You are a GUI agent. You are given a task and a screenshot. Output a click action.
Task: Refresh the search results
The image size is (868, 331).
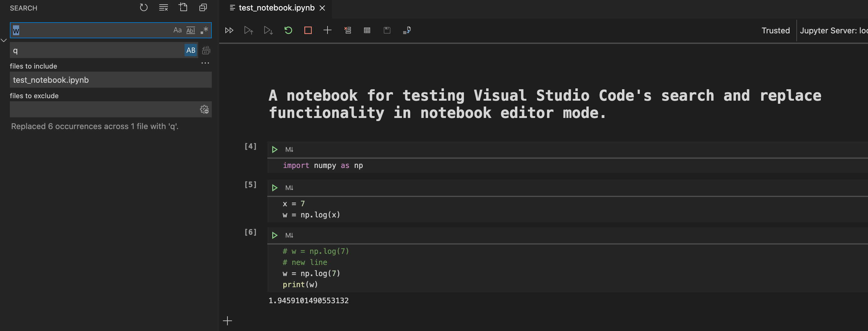143,7
